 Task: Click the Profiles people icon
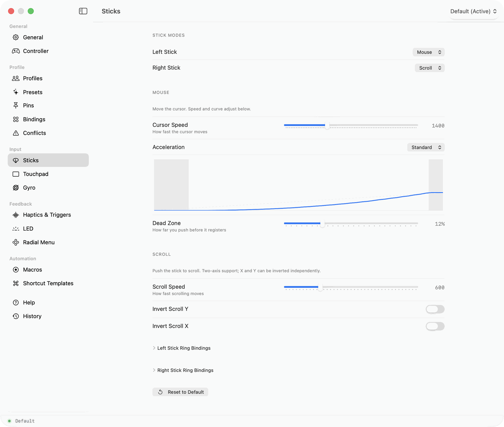pyautogui.click(x=16, y=78)
